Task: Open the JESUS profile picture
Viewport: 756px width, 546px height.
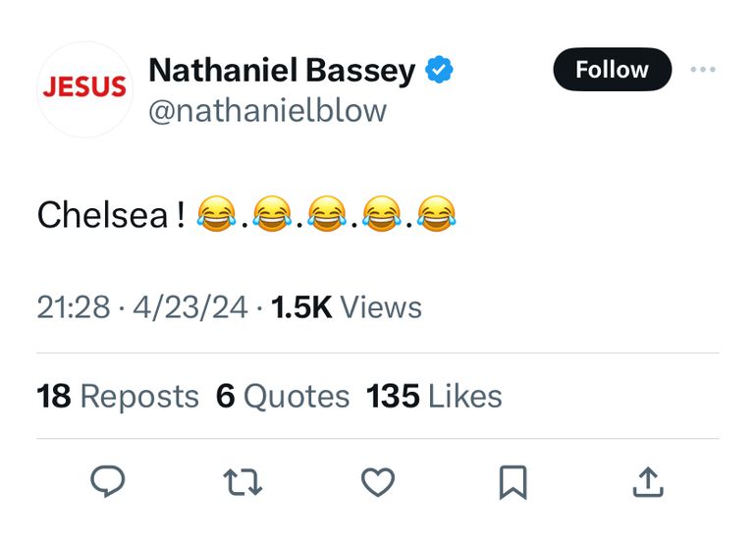Action: pyautogui.click(x=83, y=88)
